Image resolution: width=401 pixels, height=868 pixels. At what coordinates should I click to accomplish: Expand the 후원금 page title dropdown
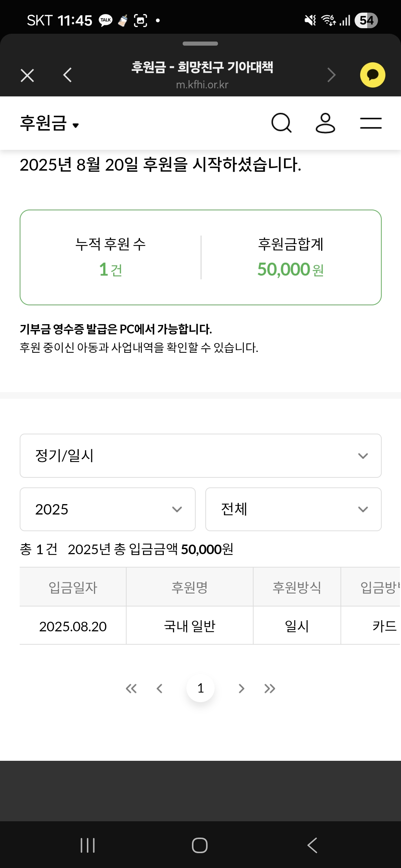49,124
